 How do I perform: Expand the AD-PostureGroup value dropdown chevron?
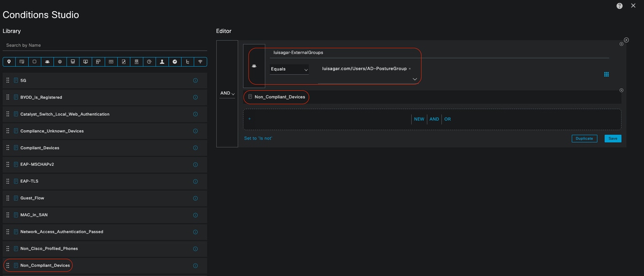tap(414, 79)
